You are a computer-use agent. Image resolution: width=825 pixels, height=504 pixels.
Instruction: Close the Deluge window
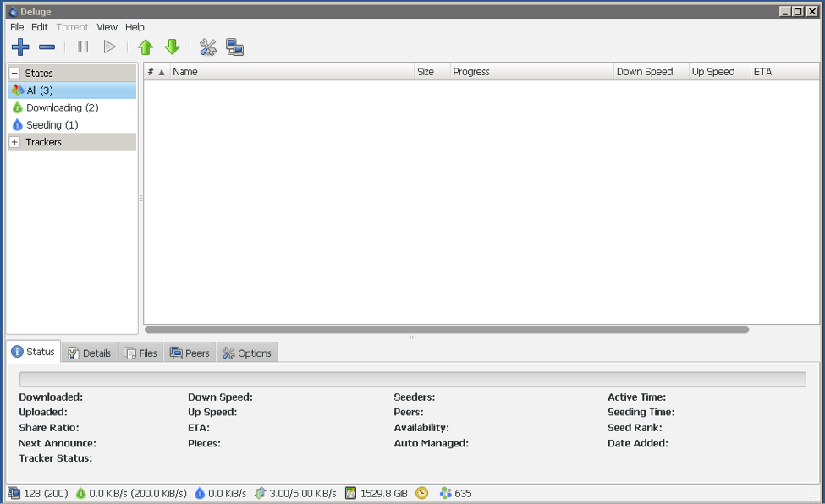tap(811, 12)
